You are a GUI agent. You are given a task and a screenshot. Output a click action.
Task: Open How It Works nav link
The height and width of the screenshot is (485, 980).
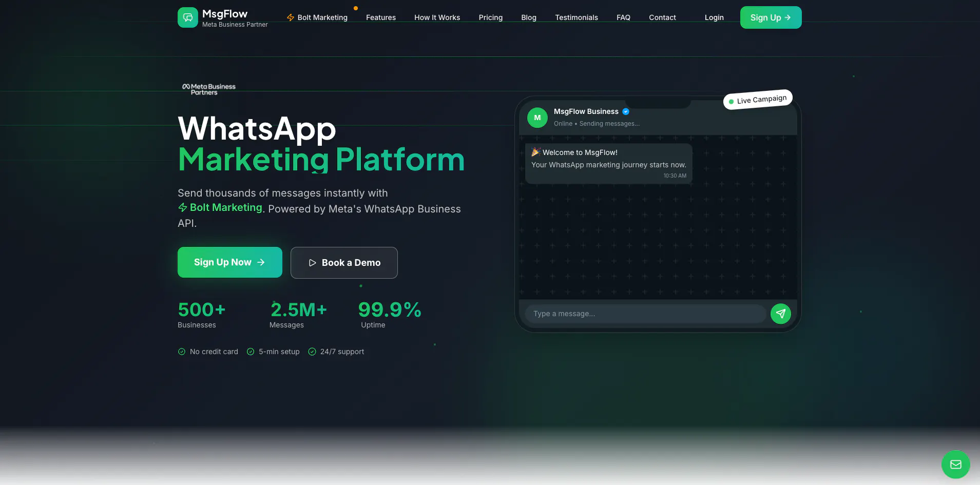437,17
